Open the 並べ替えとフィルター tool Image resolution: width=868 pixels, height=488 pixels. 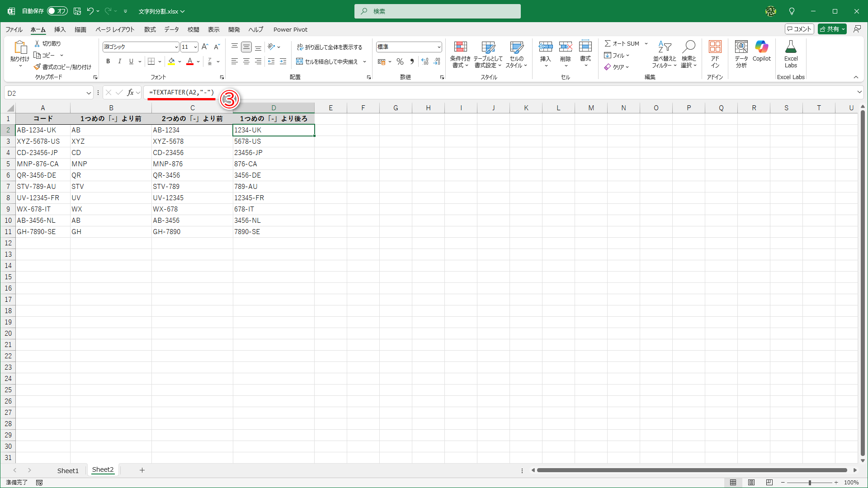tap(664, 54)
